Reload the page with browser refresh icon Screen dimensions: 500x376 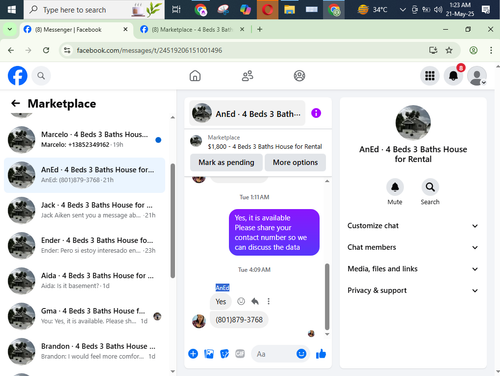coord(46,50)
